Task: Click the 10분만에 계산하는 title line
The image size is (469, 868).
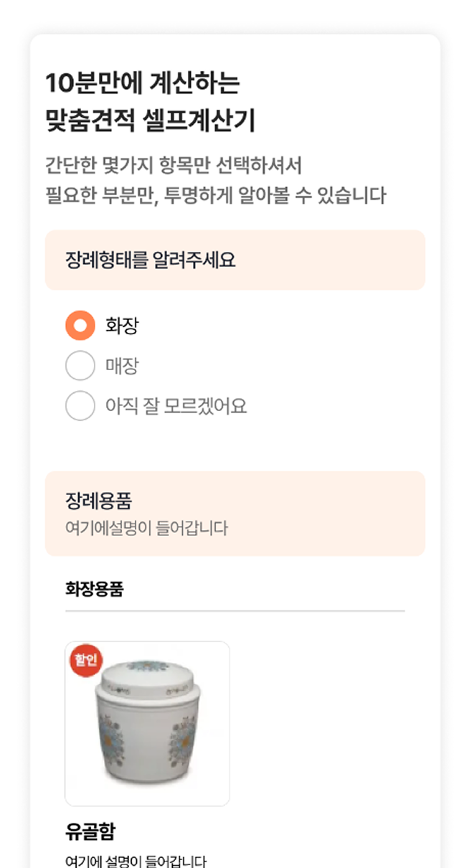Action: point(142,83)
